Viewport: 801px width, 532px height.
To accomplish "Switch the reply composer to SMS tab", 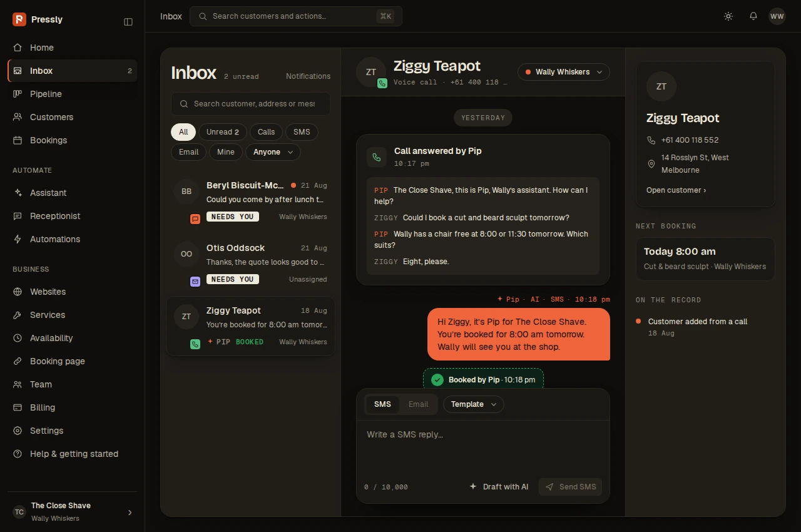I will pyautogui.click(x=382, y=404).
